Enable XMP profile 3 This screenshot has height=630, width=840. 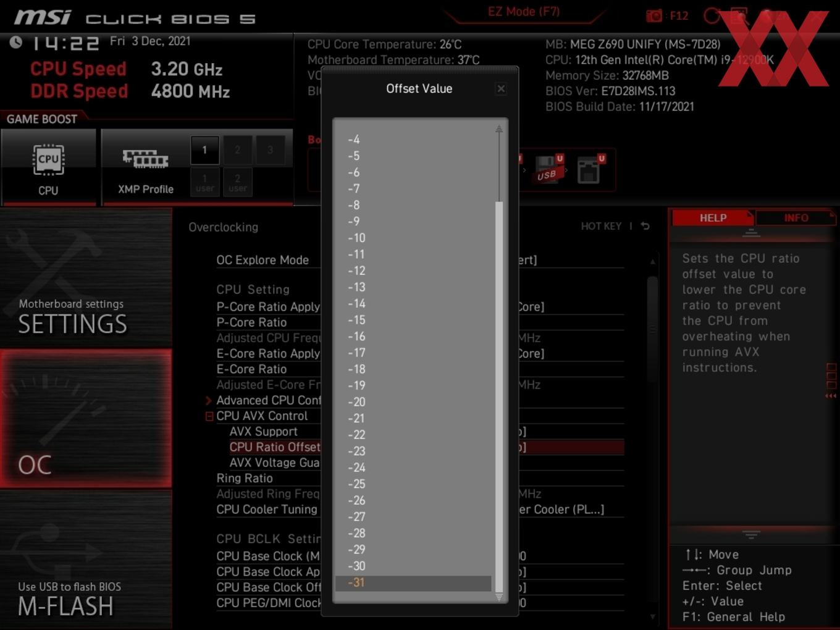(x=270, y=149)
